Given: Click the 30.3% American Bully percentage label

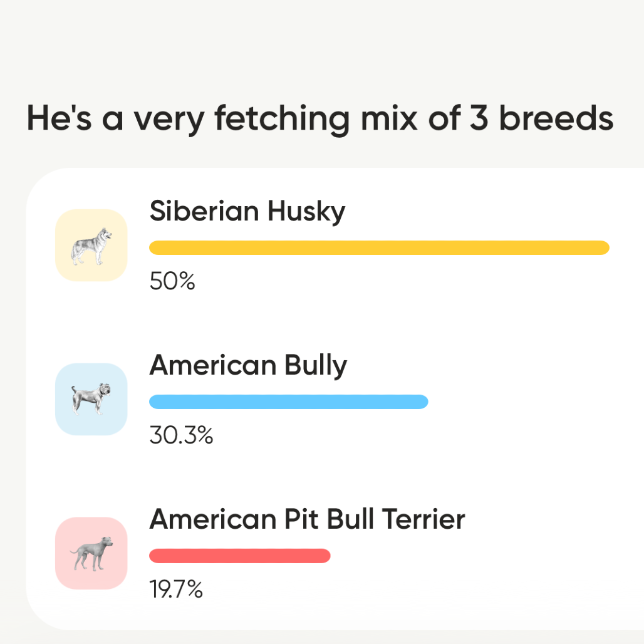Looking at the screenshot, I should (x=181, y=435).
